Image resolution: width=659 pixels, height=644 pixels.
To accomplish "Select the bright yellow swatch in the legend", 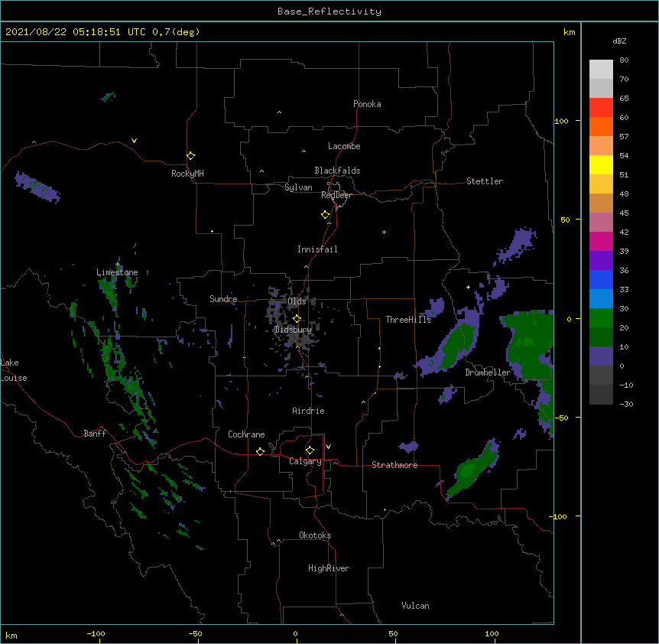I will point(601,164).
